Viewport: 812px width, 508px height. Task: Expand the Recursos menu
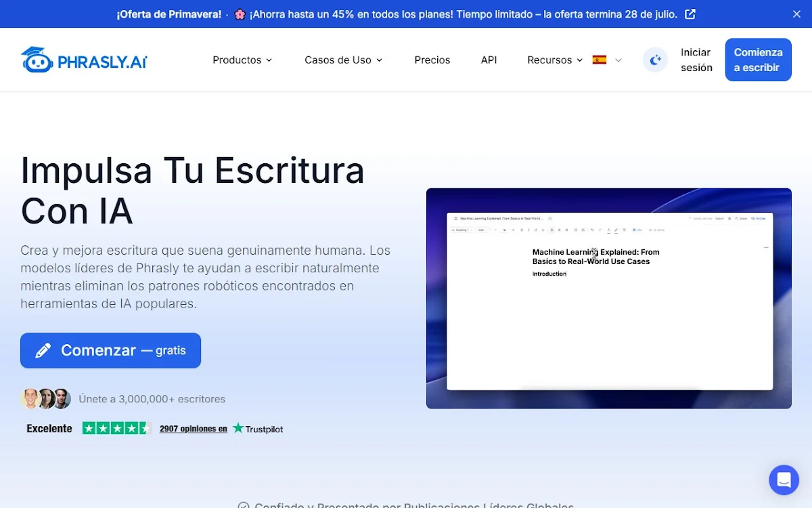tap(555, 60)
